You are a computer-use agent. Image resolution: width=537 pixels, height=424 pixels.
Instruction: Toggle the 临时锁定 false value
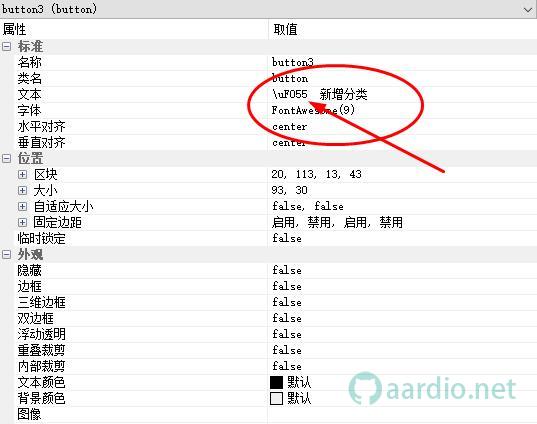(x=287, y=238)
